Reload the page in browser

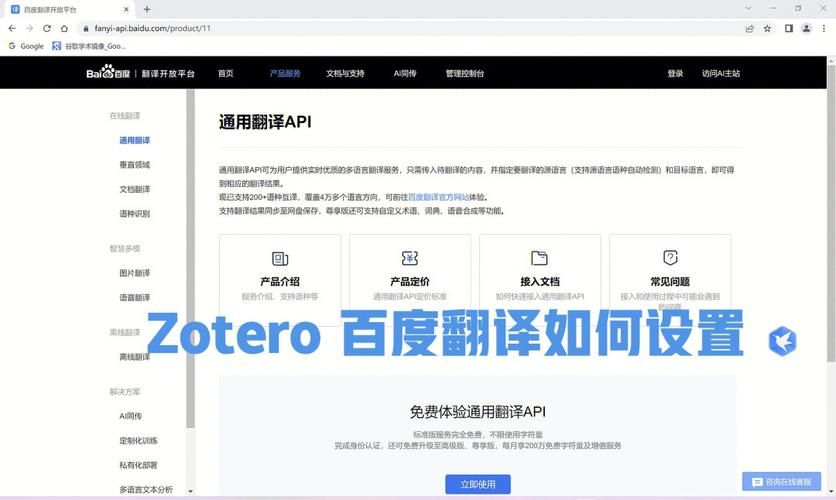click(49, 29)
